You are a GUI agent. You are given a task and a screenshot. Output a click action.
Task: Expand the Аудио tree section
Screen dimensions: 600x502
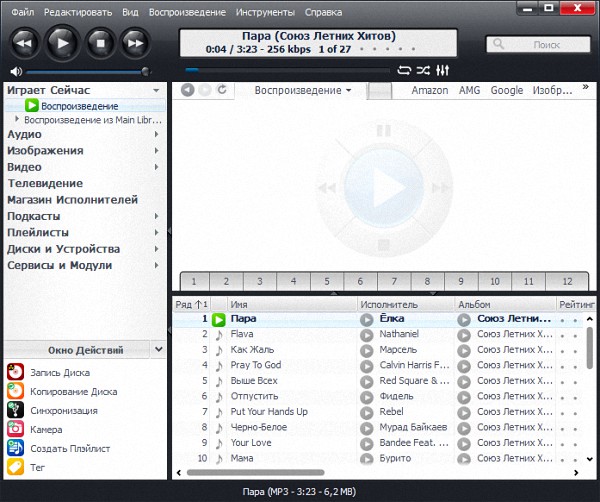point(157,134)
